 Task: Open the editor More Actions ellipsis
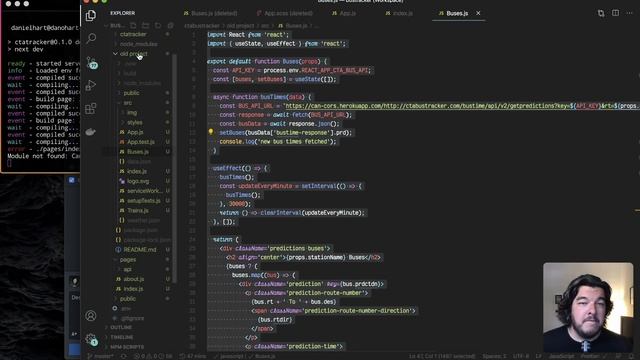[x=630, y=13]
